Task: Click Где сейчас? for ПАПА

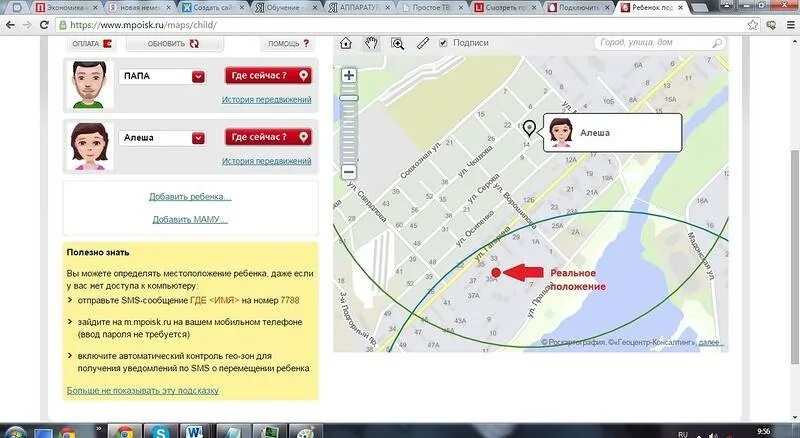Action: click(x=268, y=76)
